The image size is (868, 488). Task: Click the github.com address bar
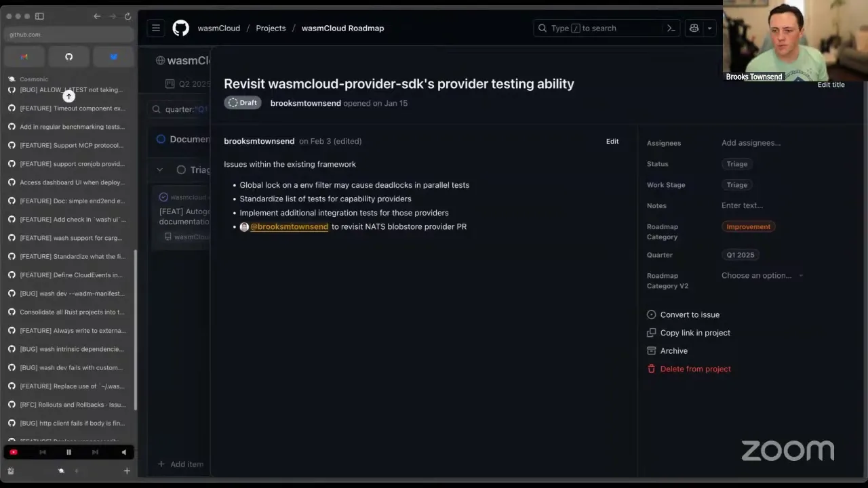point(68,35)
